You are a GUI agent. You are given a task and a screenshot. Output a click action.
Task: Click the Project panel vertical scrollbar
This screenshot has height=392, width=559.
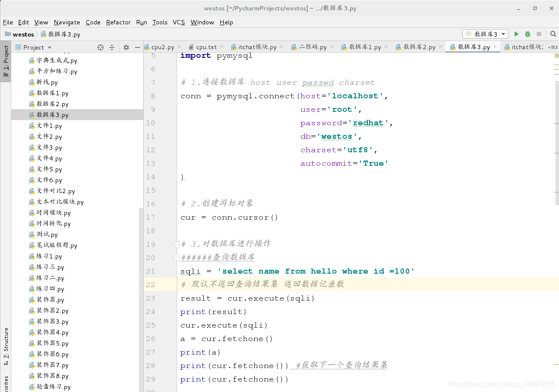(x=141, y=300)
